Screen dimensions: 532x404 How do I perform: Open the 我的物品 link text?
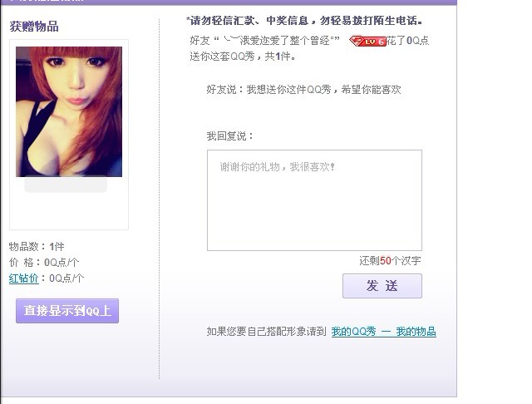(416, 332)
